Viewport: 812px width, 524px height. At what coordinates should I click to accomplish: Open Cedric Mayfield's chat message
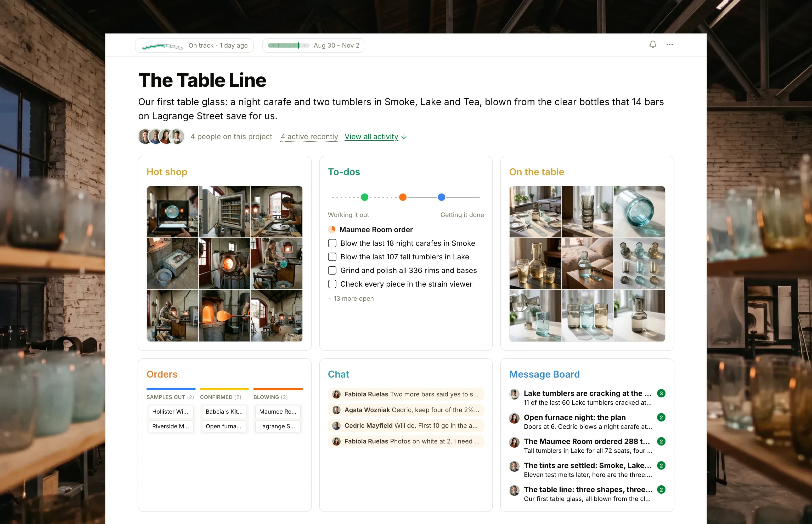coord(406,425)
